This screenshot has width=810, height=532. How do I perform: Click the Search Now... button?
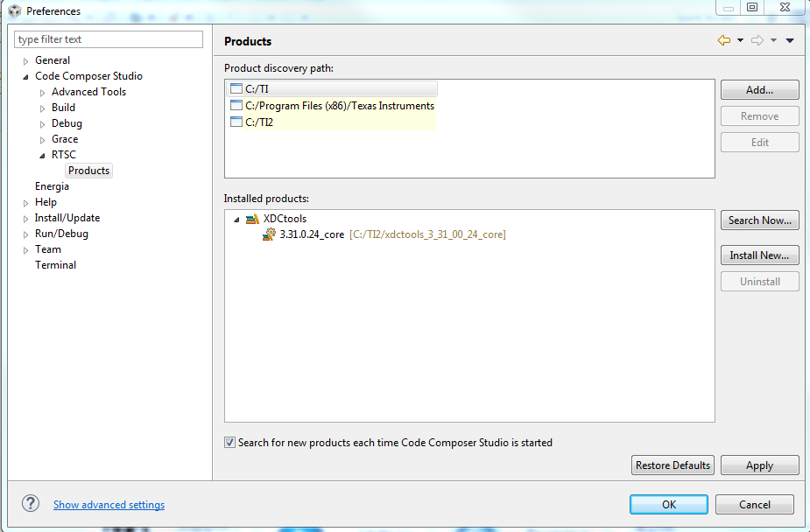pyautogui.click(x=760, y=220)
